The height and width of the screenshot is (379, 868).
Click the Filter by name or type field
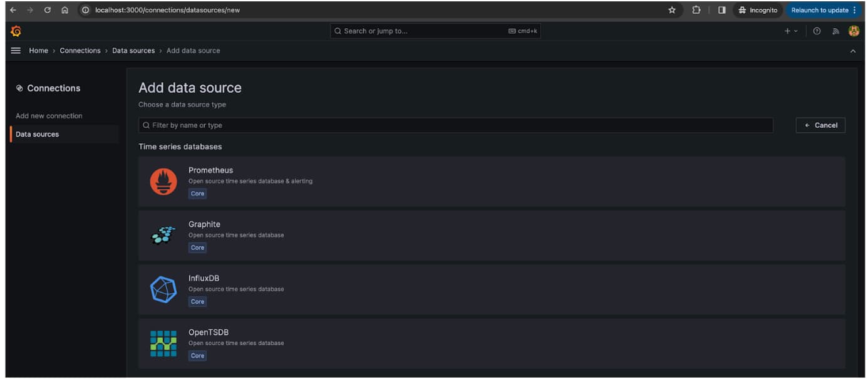(x=455, y=125)
